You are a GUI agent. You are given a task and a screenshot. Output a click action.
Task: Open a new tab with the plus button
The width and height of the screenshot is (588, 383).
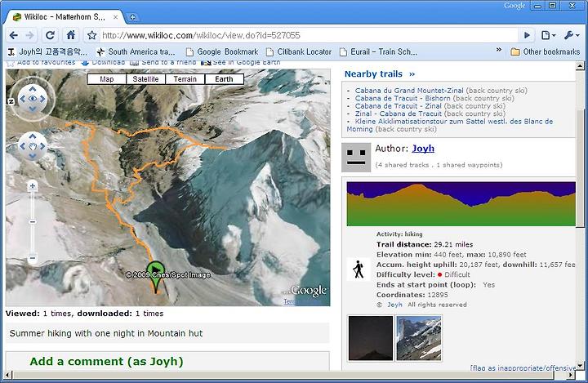(132, 17)
